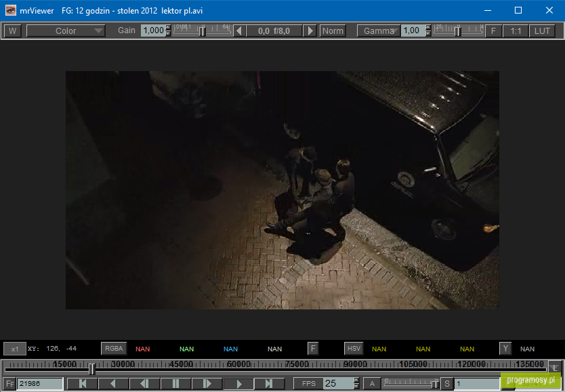Click the Y luminance button

pos(505,349)
